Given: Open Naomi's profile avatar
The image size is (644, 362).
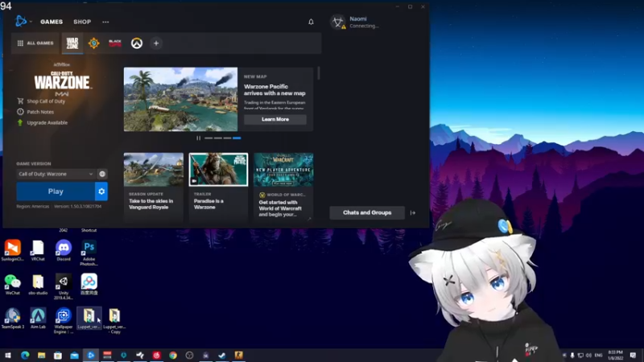Looking at the screenshot, I should click(337, 22).
